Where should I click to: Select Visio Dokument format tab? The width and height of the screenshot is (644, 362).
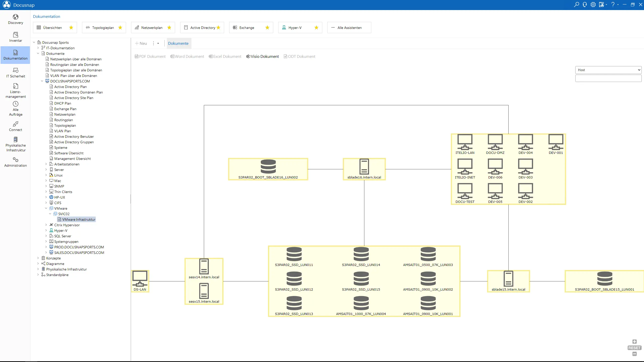(262, 56)
